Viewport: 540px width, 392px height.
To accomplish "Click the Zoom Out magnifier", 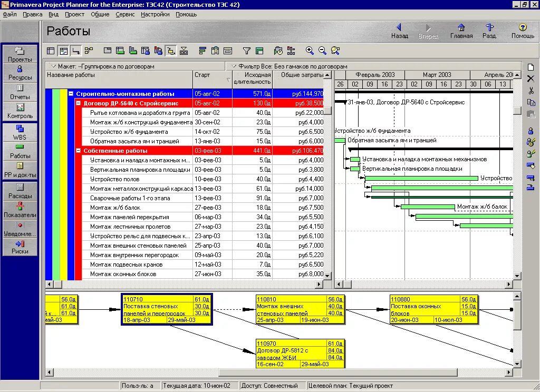I will (x=322, y=51).
